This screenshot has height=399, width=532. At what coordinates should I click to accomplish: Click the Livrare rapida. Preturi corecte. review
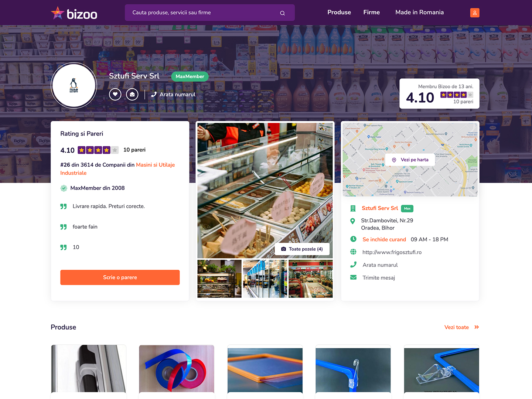coord(109,206)
